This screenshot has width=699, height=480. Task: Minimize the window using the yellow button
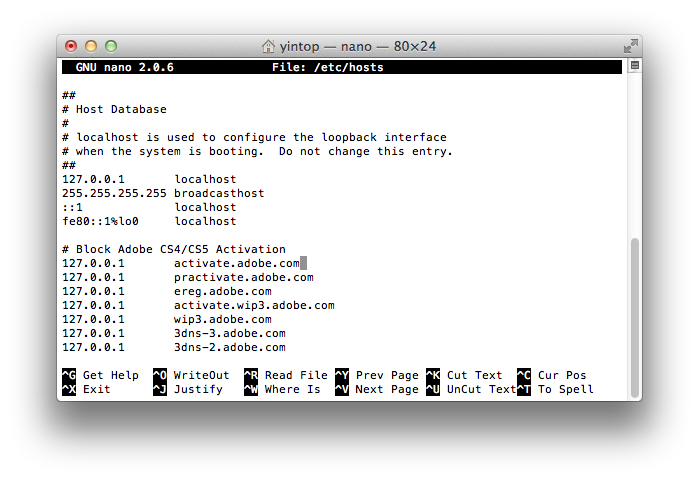(91, 46)
